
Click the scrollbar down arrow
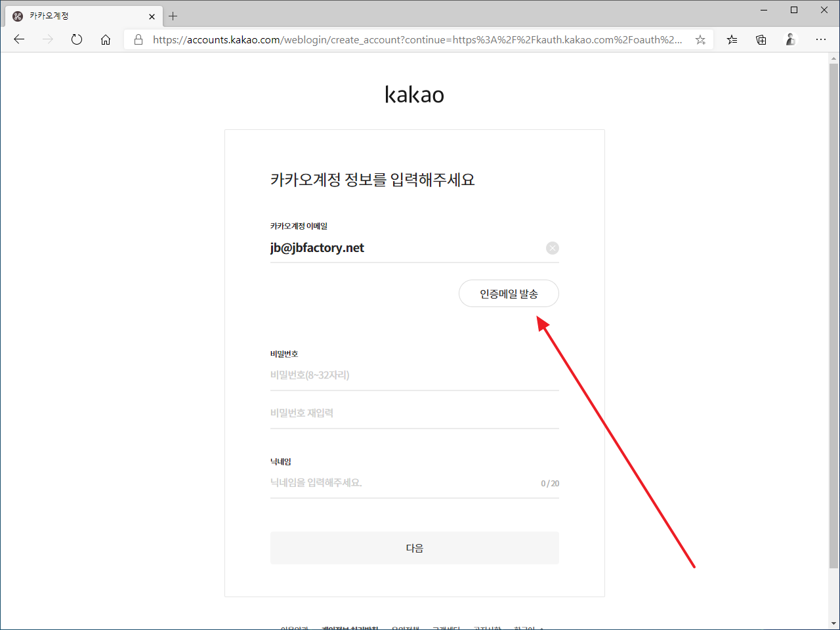pos(833,623)
